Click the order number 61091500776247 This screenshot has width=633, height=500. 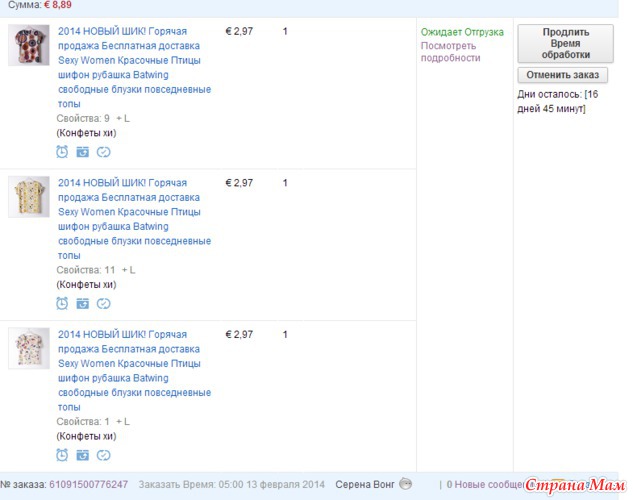89,485
